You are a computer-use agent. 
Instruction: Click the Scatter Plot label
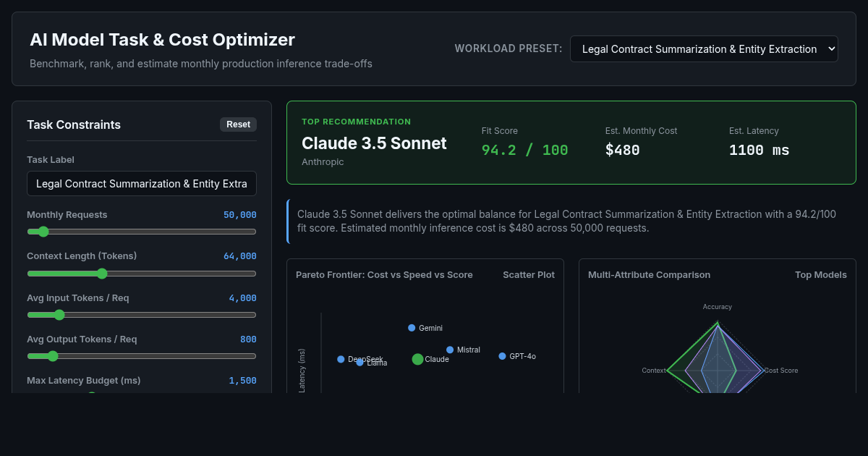tap(529, 275)
